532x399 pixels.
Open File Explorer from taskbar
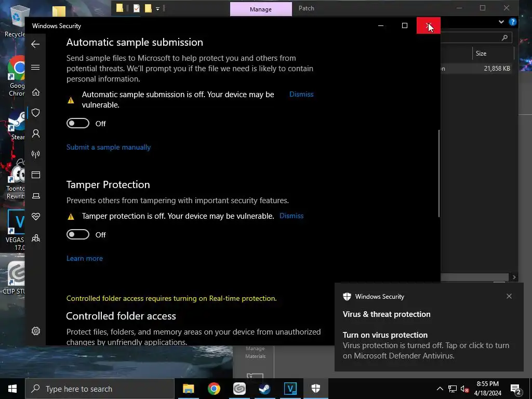click(x=188, y=389)
